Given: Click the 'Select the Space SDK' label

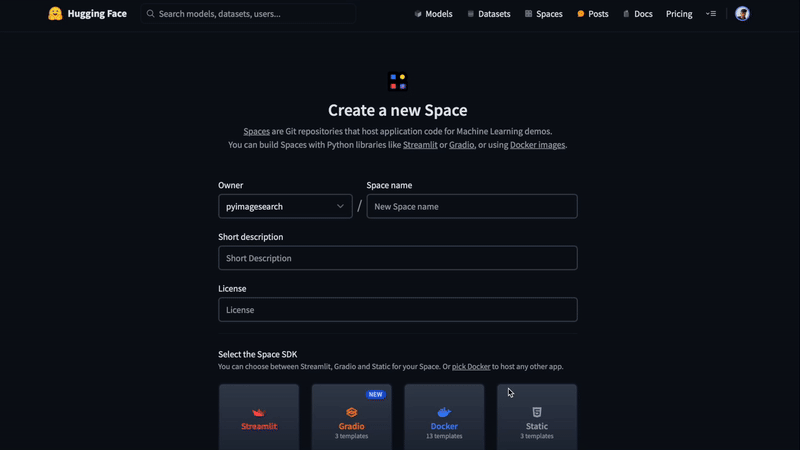Looking at the screenshot, I should [x=258, y=354].
